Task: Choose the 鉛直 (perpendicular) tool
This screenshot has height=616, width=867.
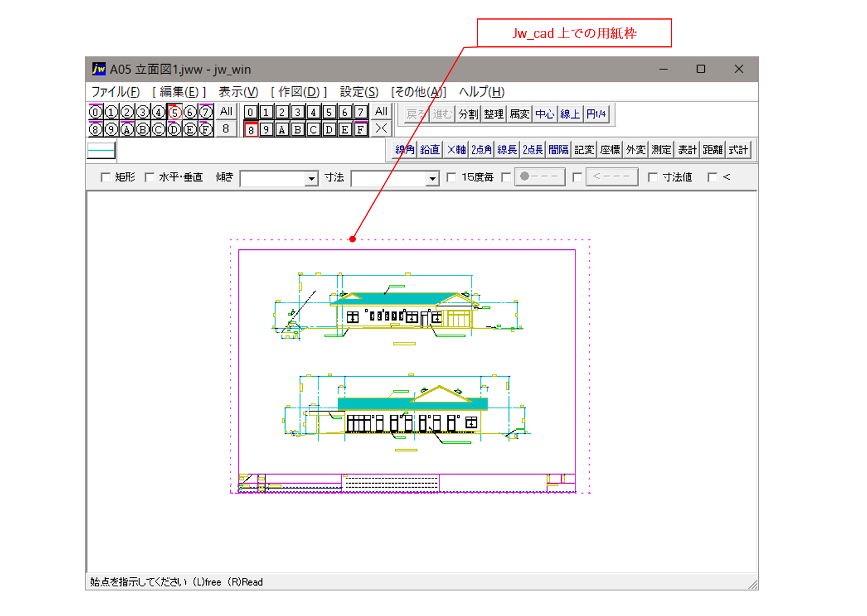Action: coord(430,150)
